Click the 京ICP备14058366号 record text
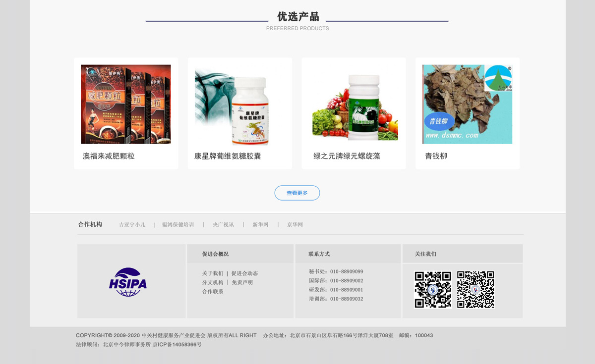 (x=177, y=345)
